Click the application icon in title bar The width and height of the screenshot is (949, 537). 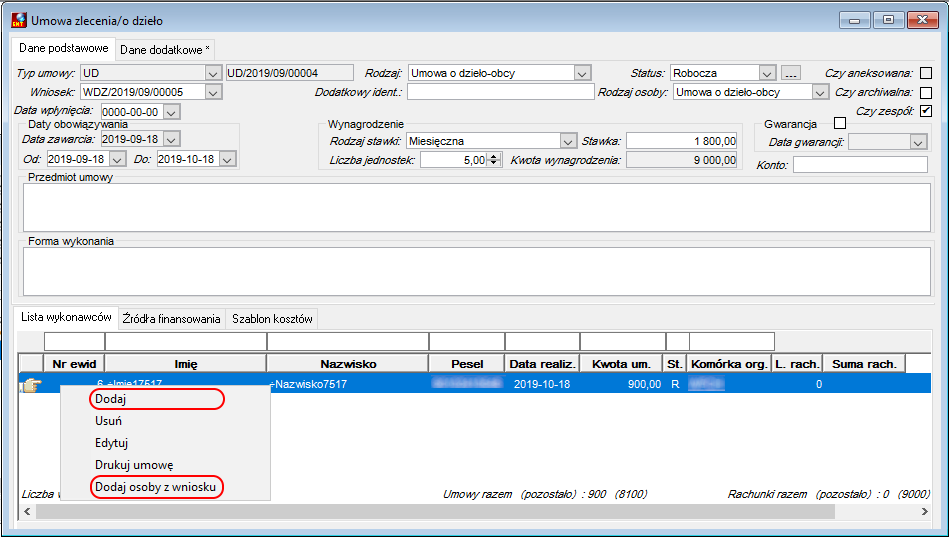19,20
